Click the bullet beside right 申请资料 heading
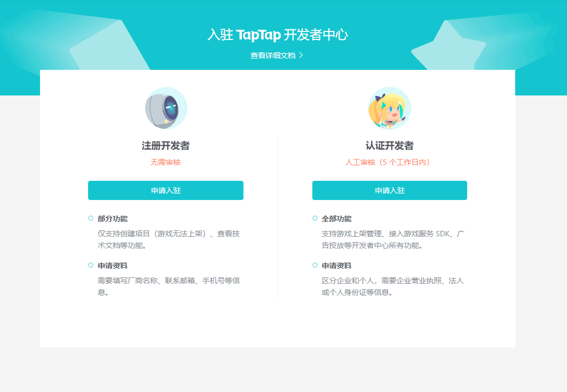This screenshot has height=392, width=567. pos(315,265)
